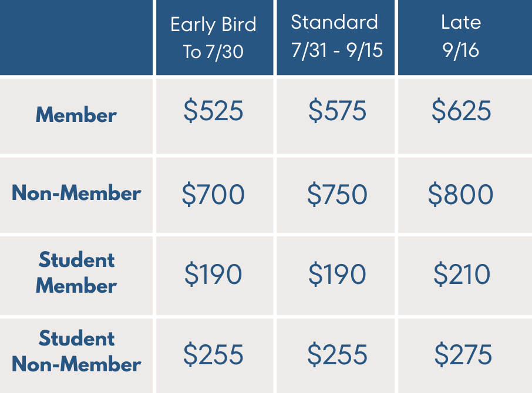Screen dimensions: 532x393
Task: Click the Student Member Early Bird $190 price
Action: tap(213, 275)
